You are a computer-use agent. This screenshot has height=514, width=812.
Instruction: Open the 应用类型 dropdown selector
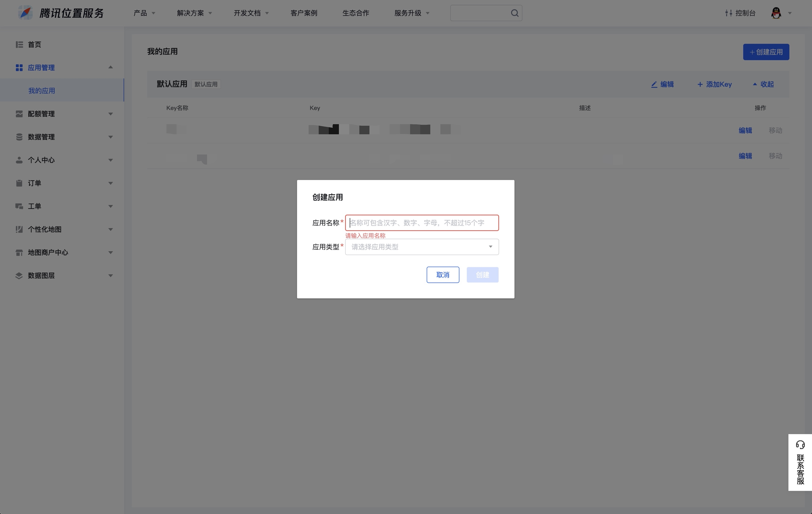pos(421,247)
